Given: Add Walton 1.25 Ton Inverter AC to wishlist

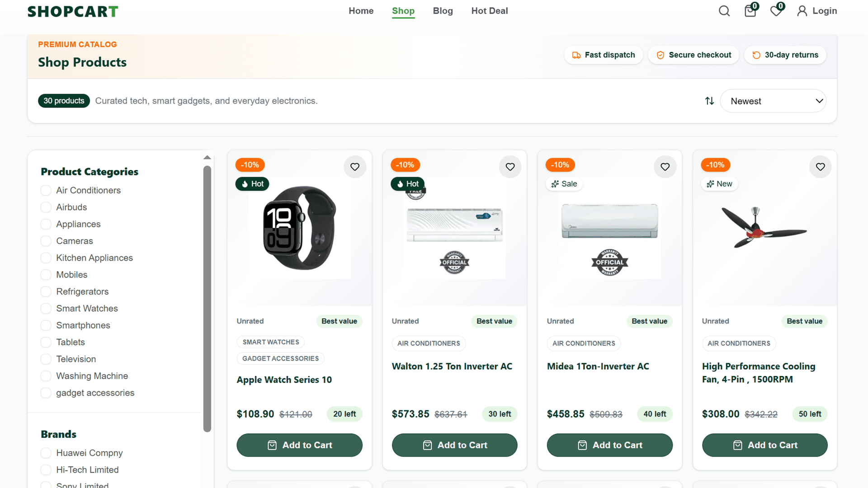Looking at the screenshot, I should coord(510,167).
